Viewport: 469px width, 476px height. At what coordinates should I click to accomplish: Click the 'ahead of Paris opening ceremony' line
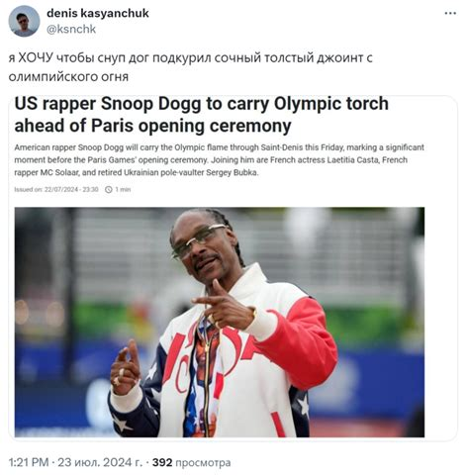152,126
